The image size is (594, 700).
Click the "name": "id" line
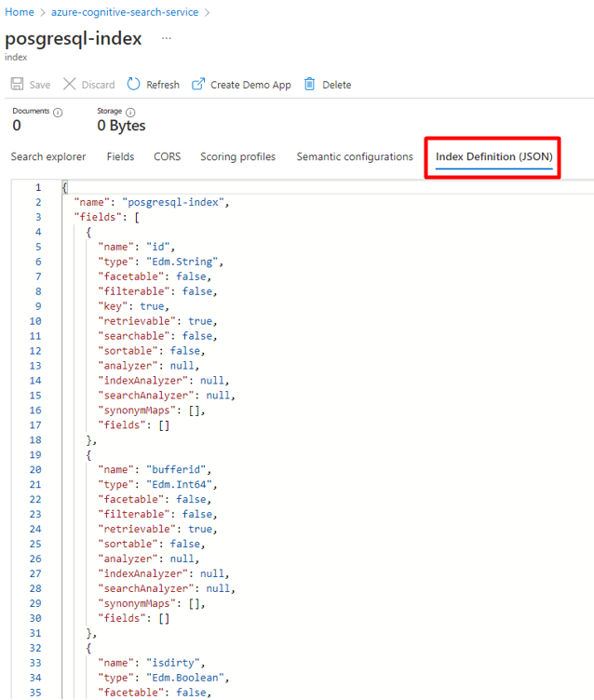point(136,247)
